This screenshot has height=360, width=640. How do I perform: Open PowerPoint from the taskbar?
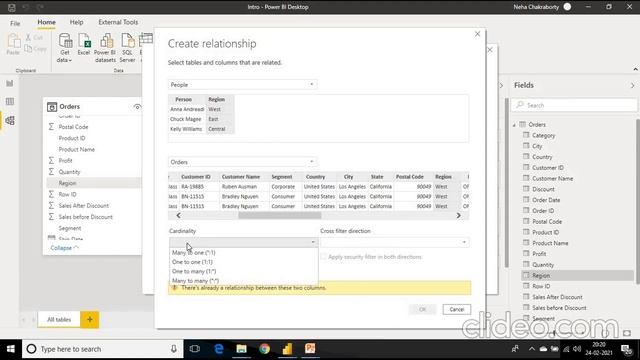tap(310, 349)
